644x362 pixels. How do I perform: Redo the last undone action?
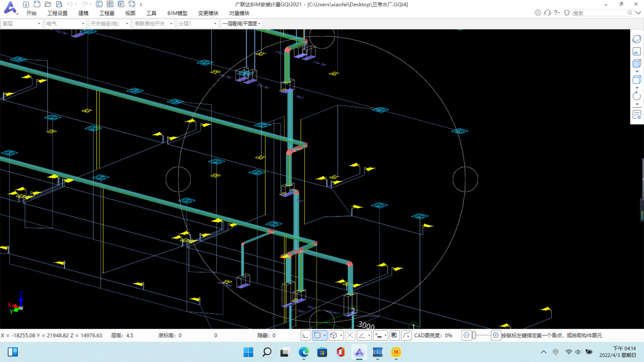pyautogui.click(x=85, y=4)
